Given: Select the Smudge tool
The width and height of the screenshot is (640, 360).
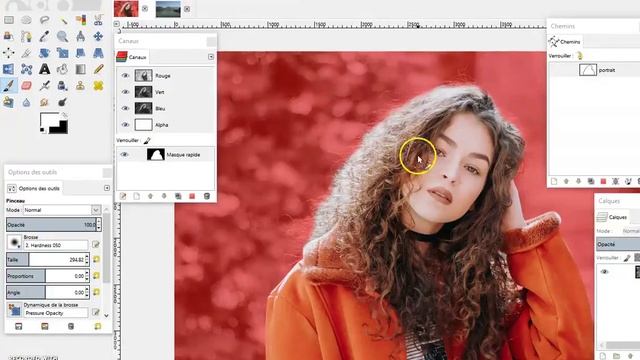Looking at the screenshot, I should pyautogui.click(x=44, y=102).
